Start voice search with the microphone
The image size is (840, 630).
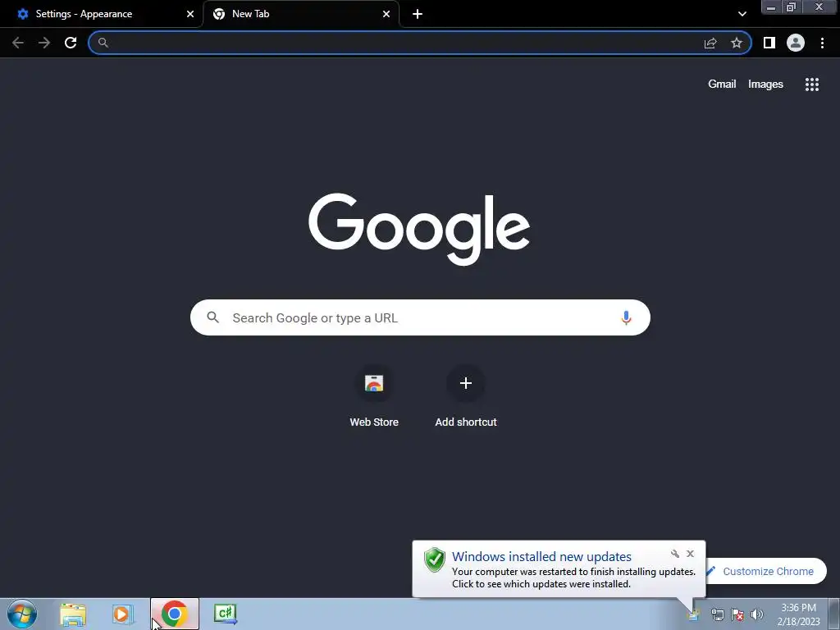tap(626, 317)
